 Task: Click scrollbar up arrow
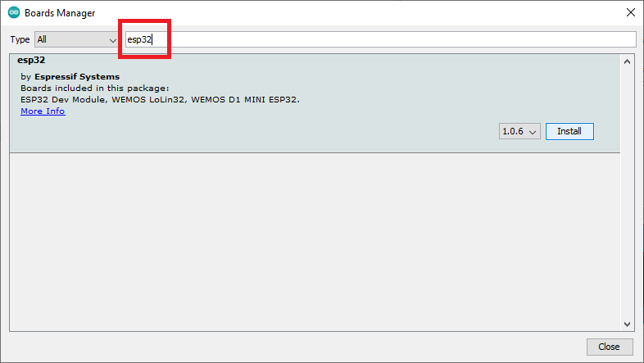[x=627, y=61]
